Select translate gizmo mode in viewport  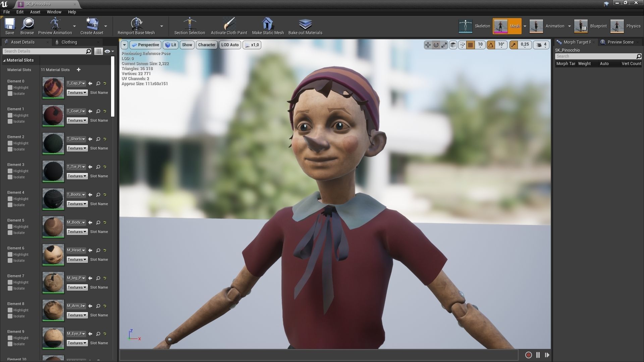pyautogui.click(x=428, y=45)
